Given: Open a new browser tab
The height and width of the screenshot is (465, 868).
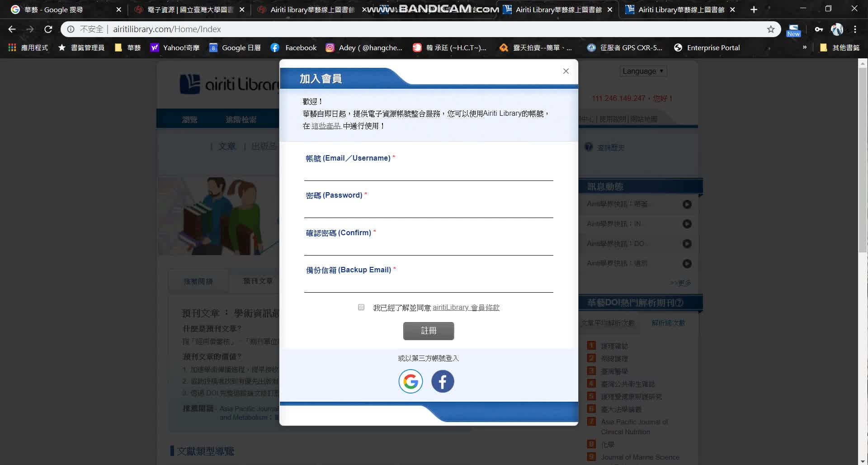Looking at the screenshot, I should [x=754, y=9].
